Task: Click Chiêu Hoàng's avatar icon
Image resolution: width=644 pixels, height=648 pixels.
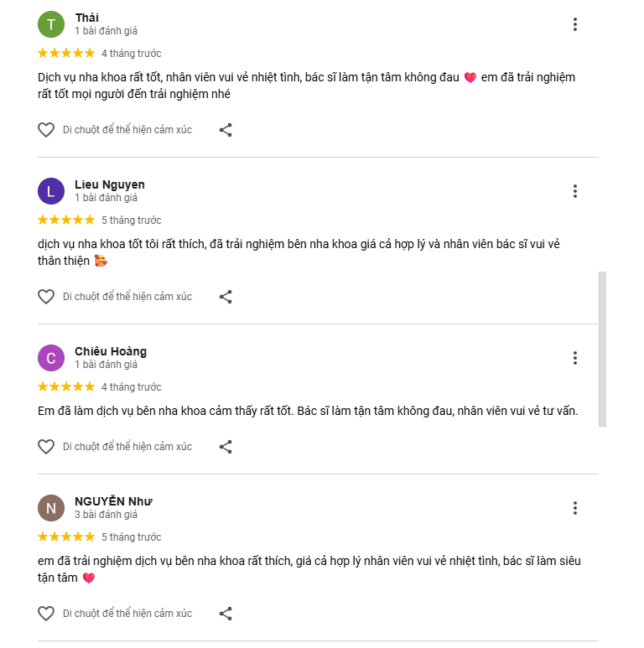Action: 51,358
